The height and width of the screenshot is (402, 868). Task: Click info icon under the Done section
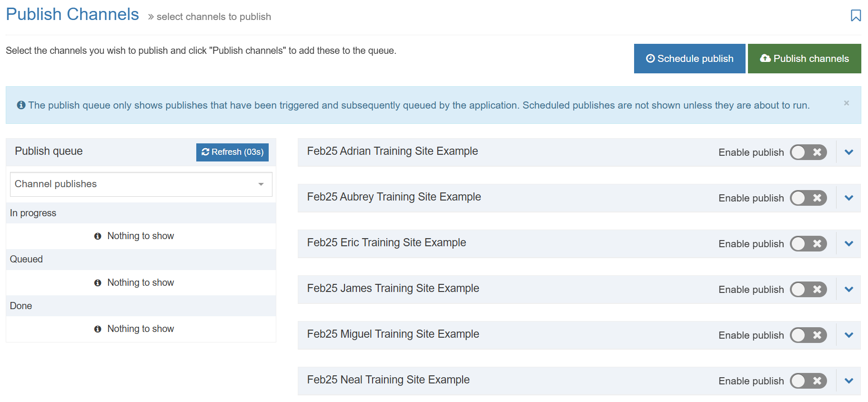98,329
